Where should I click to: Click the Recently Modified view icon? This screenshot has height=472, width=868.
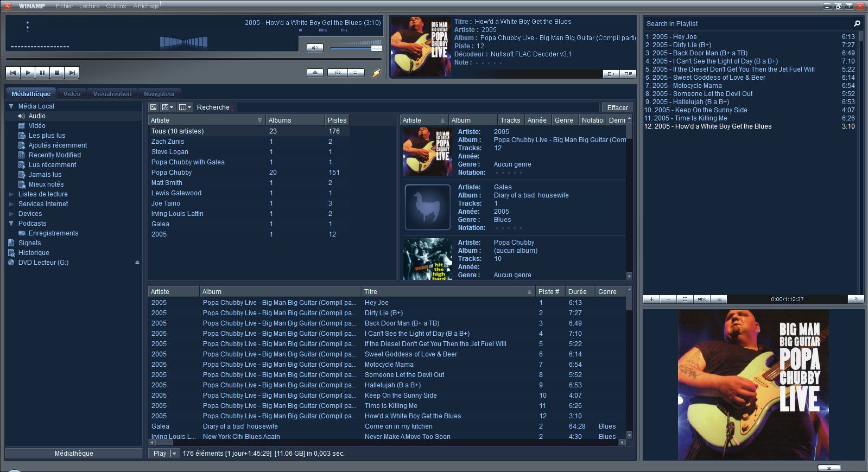coord(22,155)
